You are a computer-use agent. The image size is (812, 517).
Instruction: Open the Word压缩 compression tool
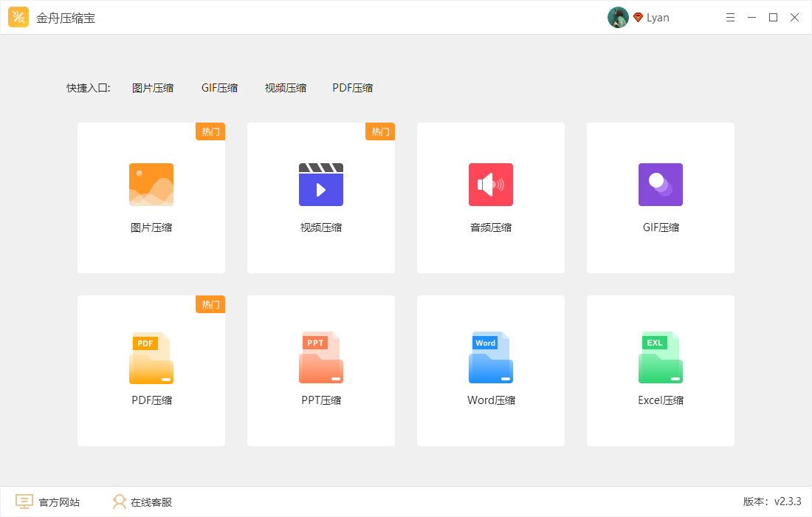point(490,371)
